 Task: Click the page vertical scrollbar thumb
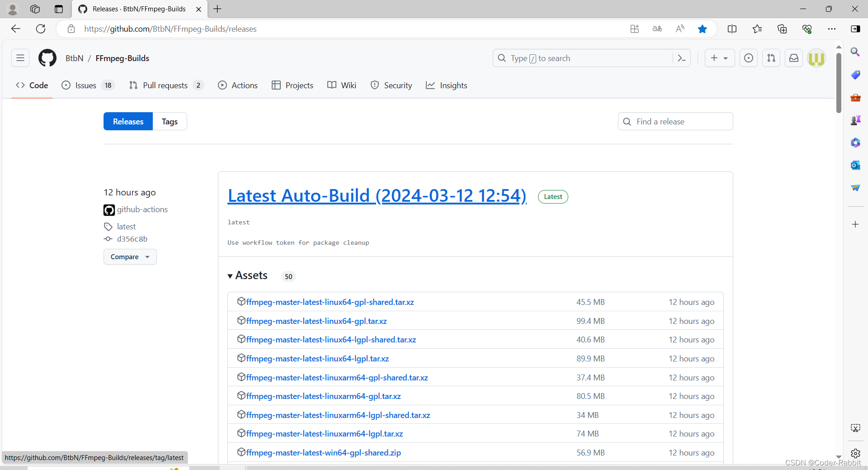click(x=839, y=83)
